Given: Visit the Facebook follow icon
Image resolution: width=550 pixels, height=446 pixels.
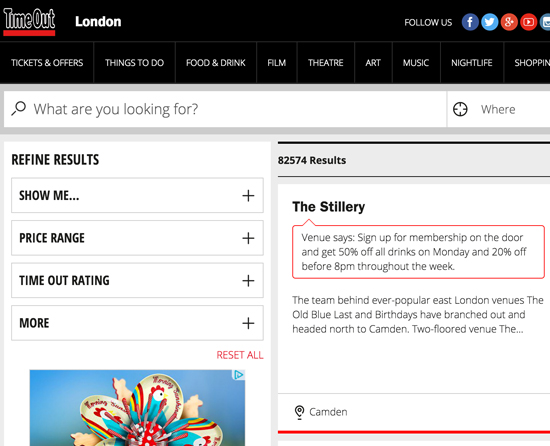Looking at the screenshot, I should point(470,22).
